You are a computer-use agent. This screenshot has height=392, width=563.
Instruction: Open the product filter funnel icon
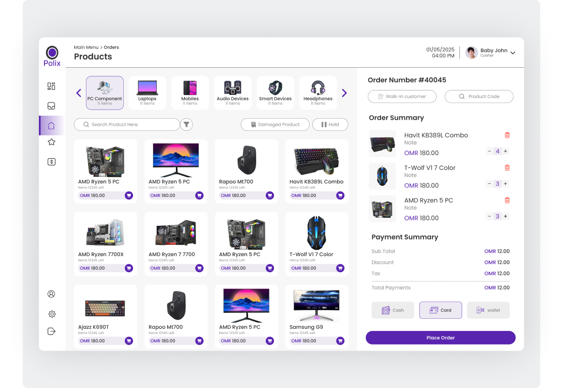point(186,125)
